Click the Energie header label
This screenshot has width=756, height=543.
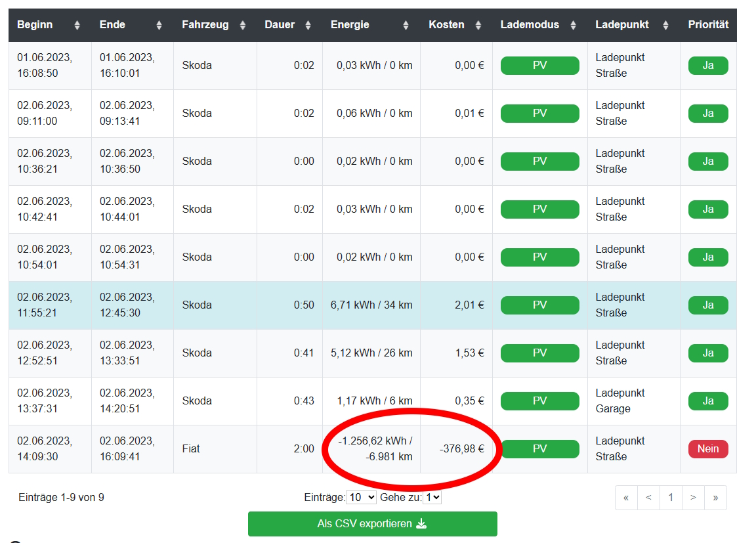[350, 25]
